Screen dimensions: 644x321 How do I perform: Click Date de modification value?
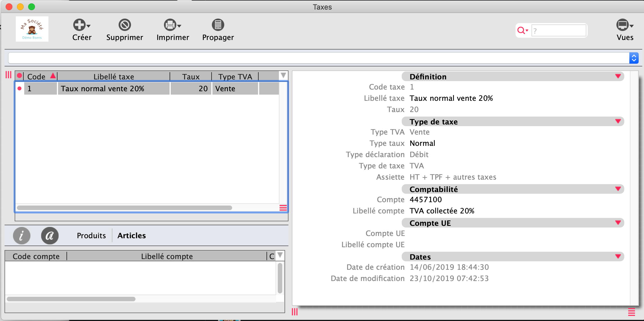(x=449, y=278)
